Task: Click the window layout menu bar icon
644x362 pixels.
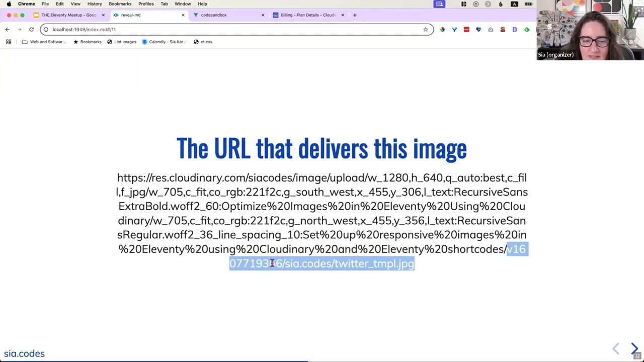Action: (464, 4)
